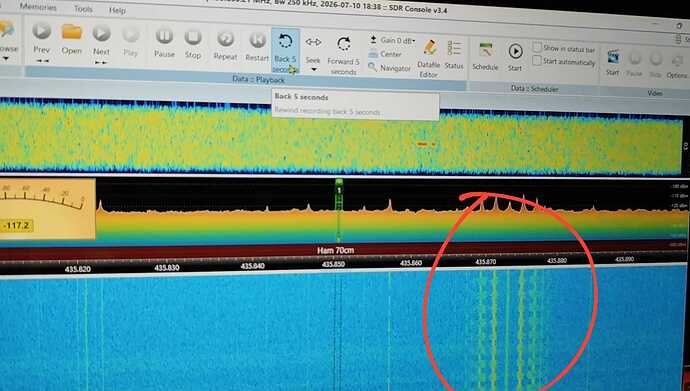Open the Help menu
Image resolution: width=690 pixels, height=391 pixels.
coord(117,10)
